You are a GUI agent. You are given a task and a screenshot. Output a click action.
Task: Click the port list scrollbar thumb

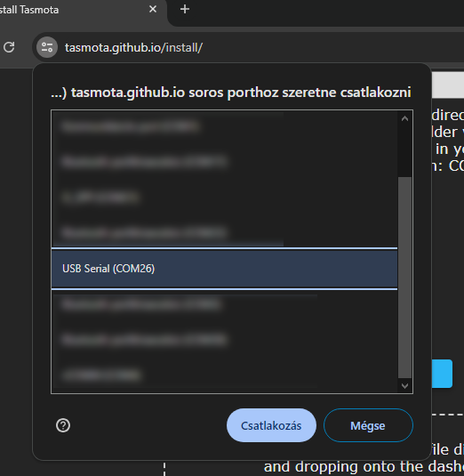pyautogui.click(x=404, y=278)
